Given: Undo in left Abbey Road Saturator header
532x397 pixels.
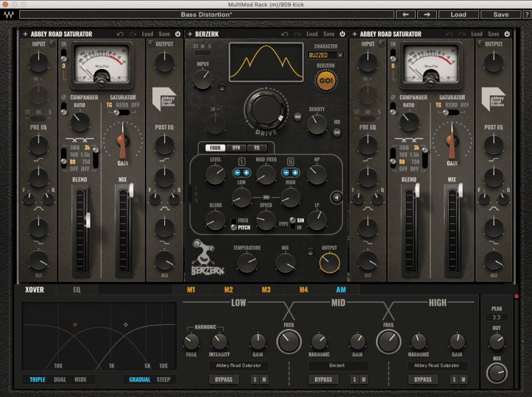Looking at the screenshot, I should 120,34.
